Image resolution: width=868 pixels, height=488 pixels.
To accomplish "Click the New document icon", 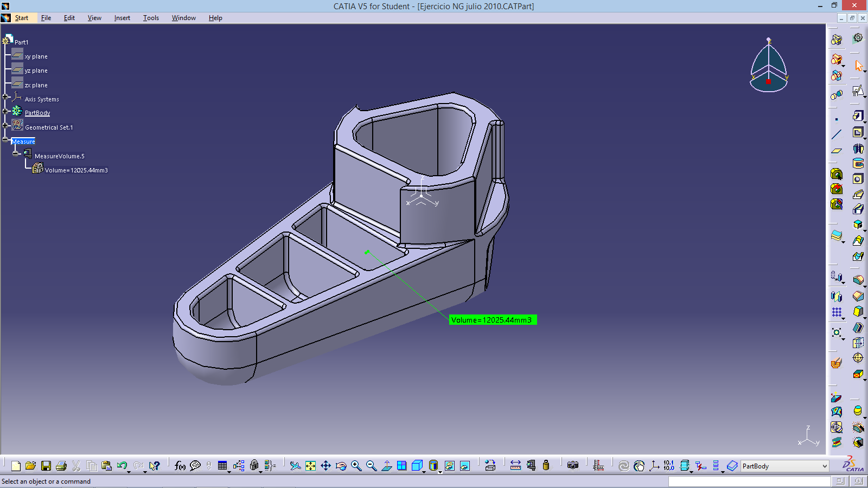I will coord(16,466).
